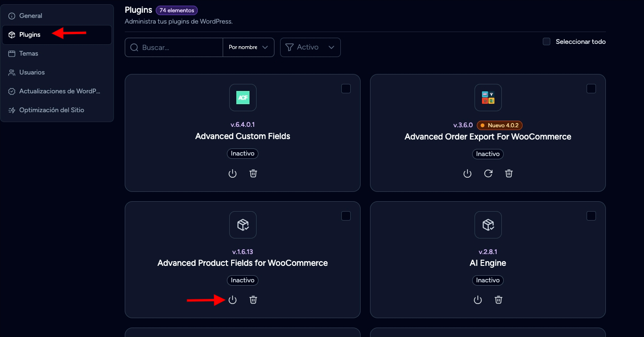The width and height of the screenshot is (644, 337).
Task: Click the Usuarios people icon in sidebar
Action: coord(12,73)
